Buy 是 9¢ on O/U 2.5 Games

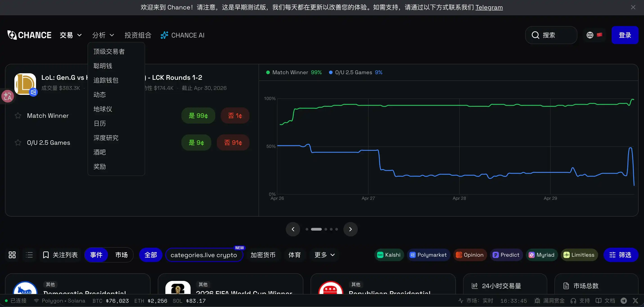point(196,143)
